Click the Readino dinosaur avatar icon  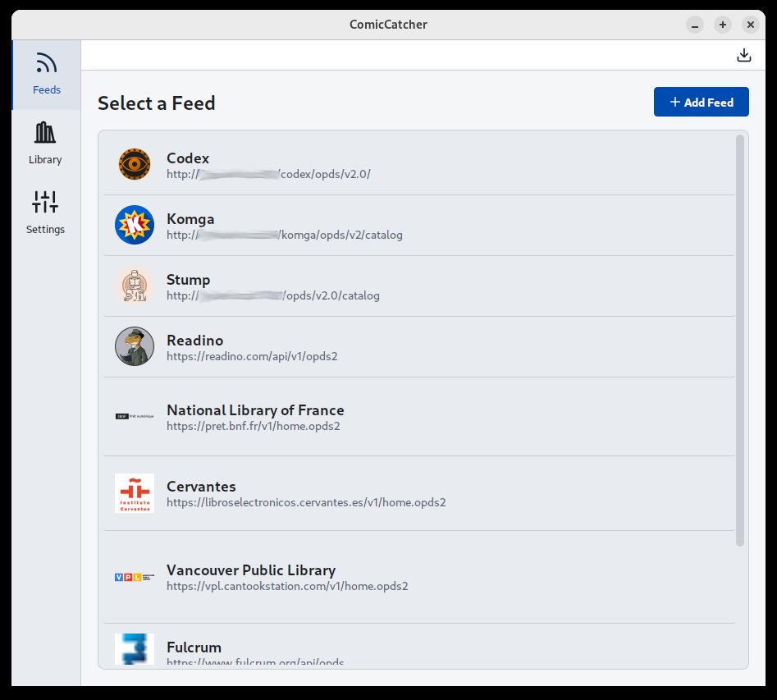135,346
